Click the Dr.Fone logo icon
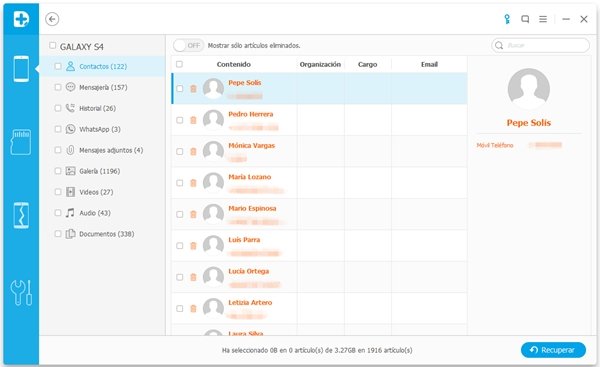The height and width of the screenshot is (367, 600). (21, 19)
